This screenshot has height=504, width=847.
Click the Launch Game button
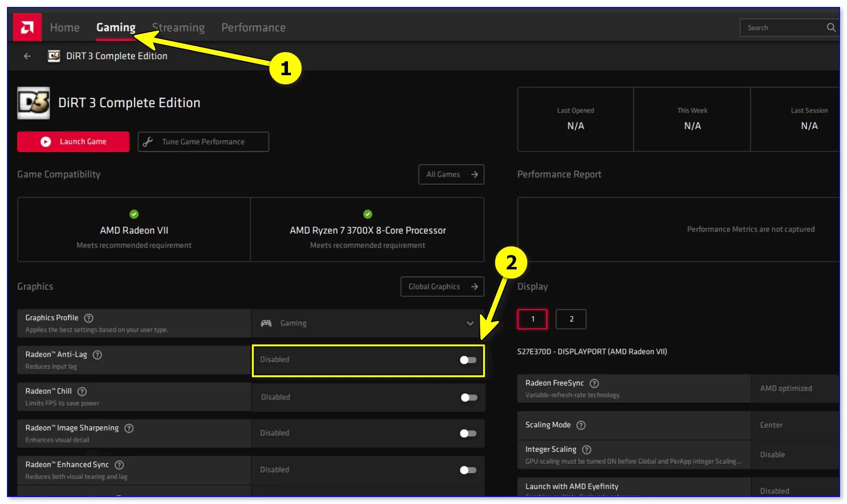pyautogui.click(x=73, y=142)
